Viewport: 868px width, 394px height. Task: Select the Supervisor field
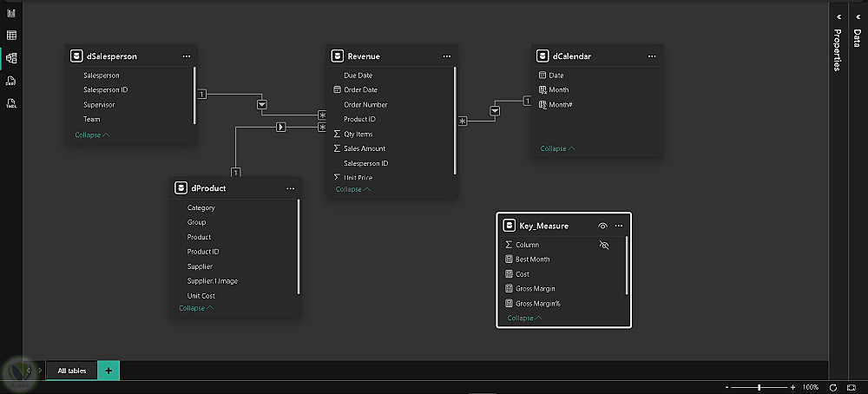click(99, 105)
